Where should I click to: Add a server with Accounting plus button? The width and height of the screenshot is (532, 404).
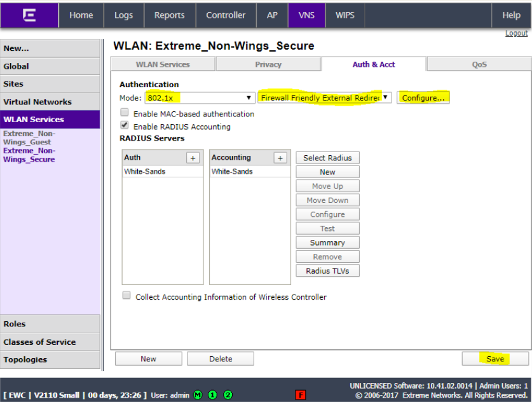click(280, 158)
